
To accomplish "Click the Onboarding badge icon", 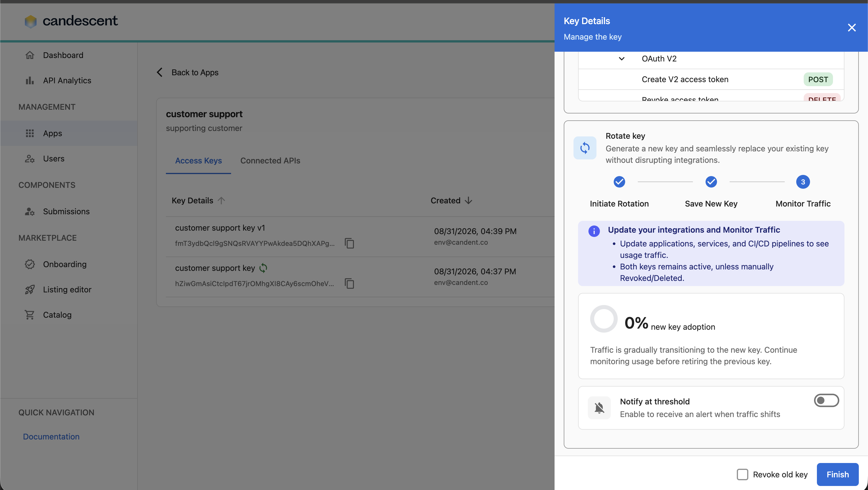I will pos(30,264).
